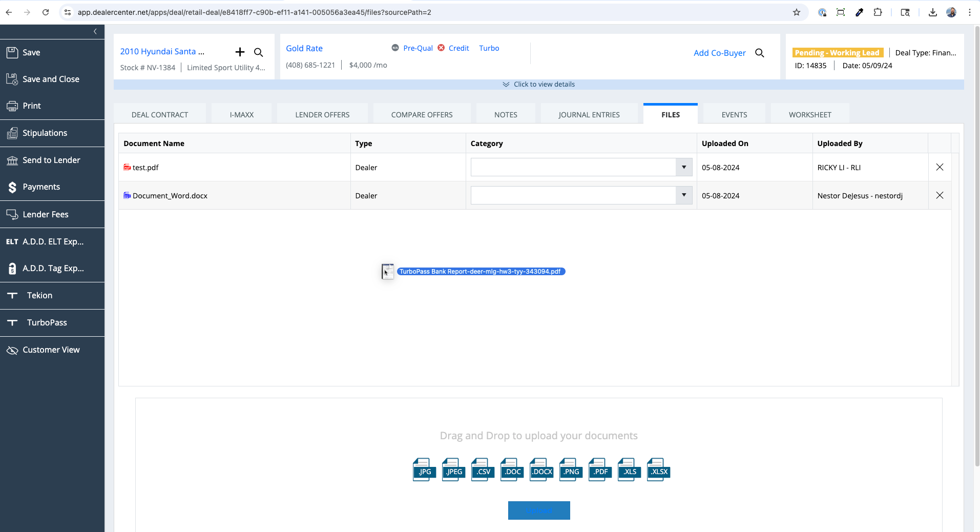The image size is (980, 532).
Task: Click Save and Close in sidebar
Action: tap(51, 79)
